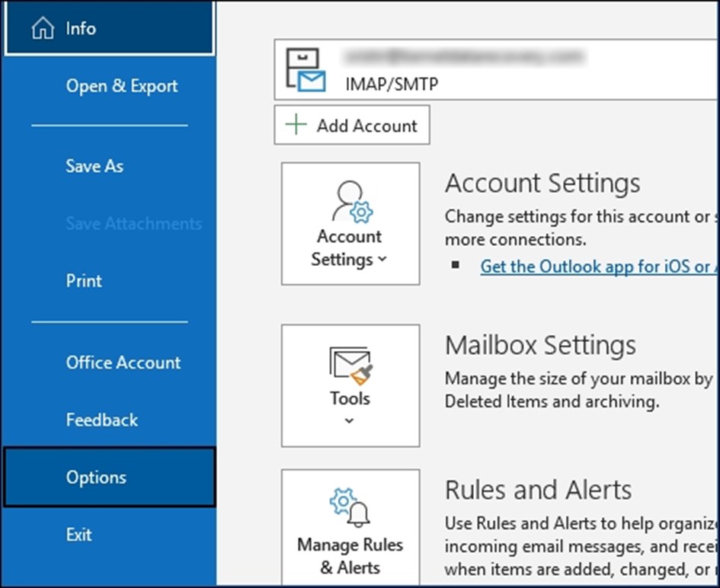Expand the Account Settings dropdown chevron
720x588 pixels.
[x=382, y=259]
